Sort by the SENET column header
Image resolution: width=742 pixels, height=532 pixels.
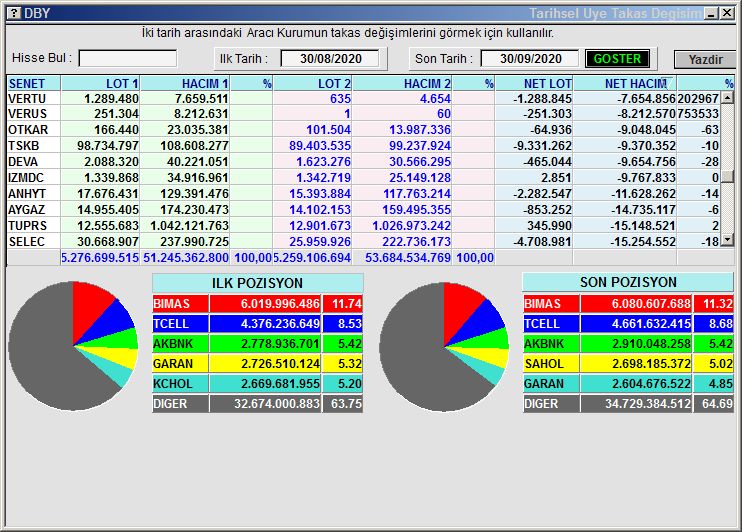[x=34, y=83]
